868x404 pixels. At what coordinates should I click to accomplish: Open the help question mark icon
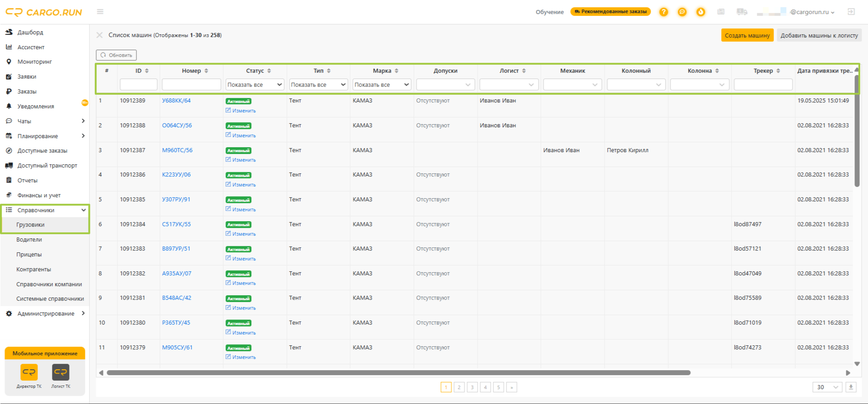click(663, 12)
